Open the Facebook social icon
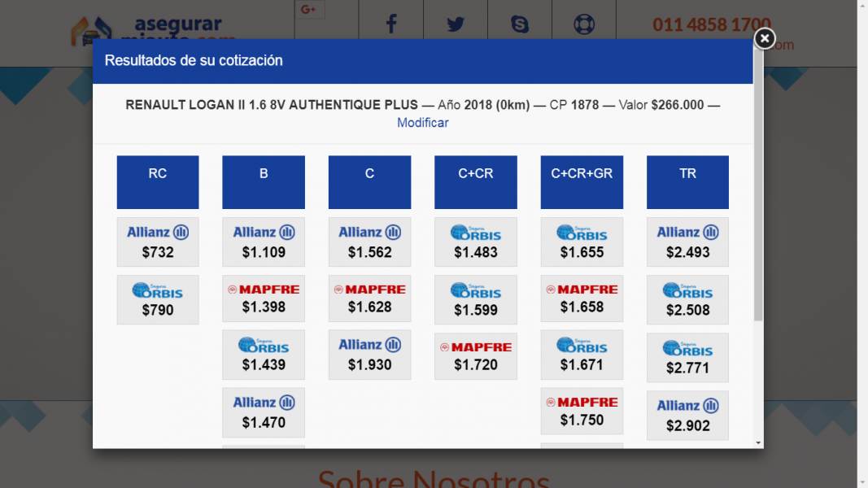868x488 pixels. (x=390, y=24)
